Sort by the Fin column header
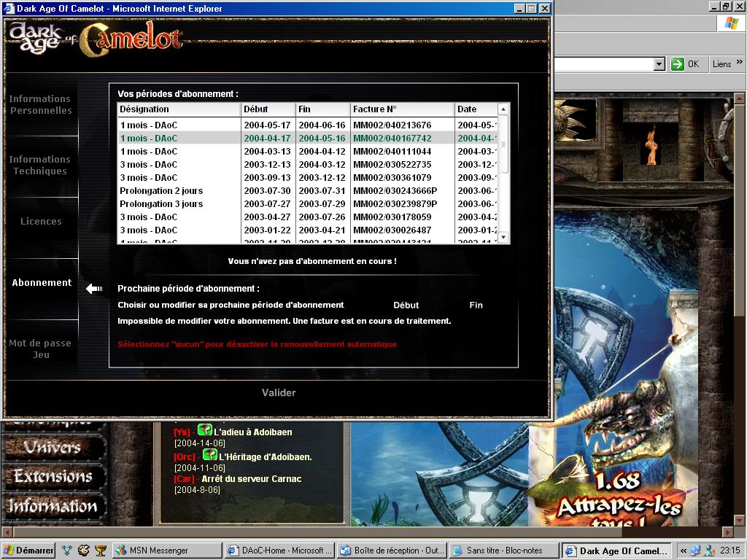Viewport: 747px width, 560px height. pos(323,109)
